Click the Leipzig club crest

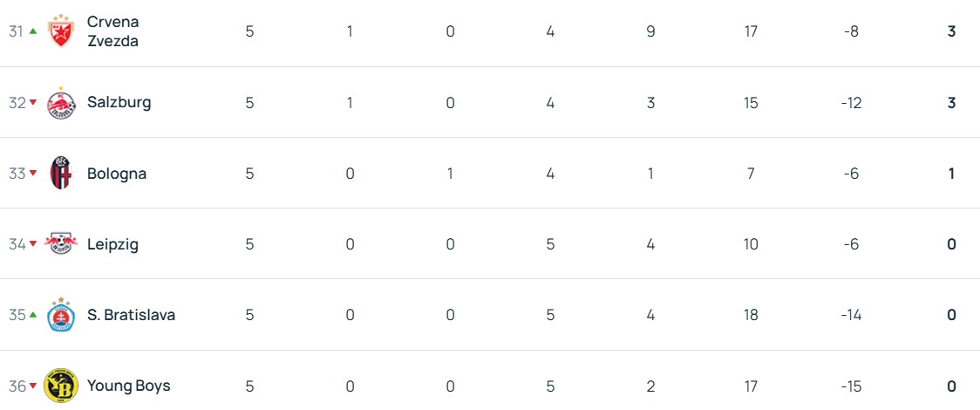[61, 244]
